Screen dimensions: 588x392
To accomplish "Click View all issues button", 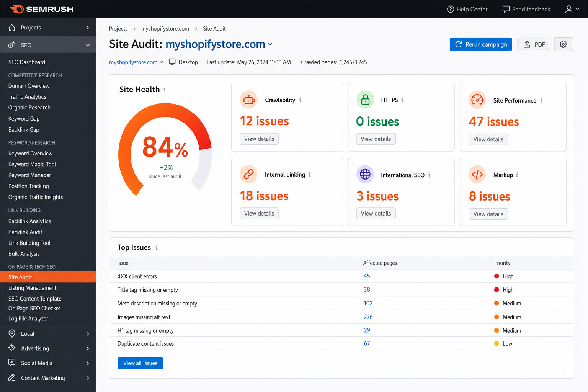I will pos(140,363).
